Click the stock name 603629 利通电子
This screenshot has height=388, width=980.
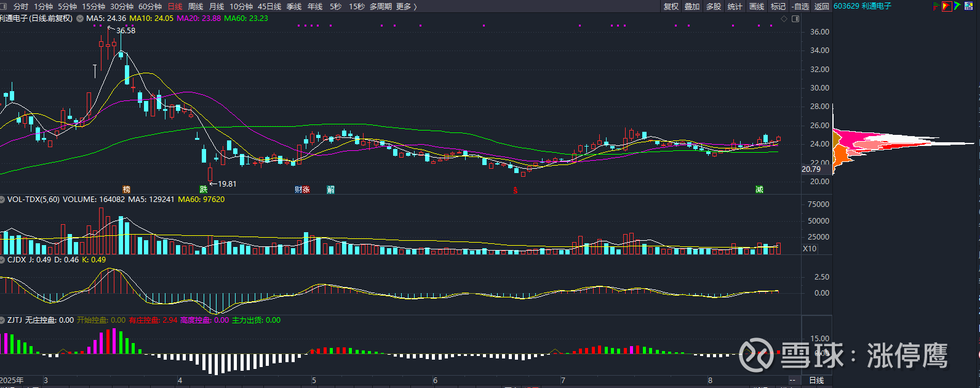click(x=862, y=6)
